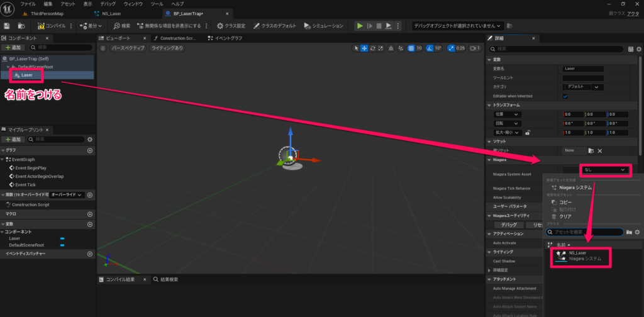The width and height of the screenshot is (644, 317).
Task: Open クラス設定 class settings
Action: [x=231, y=26]
